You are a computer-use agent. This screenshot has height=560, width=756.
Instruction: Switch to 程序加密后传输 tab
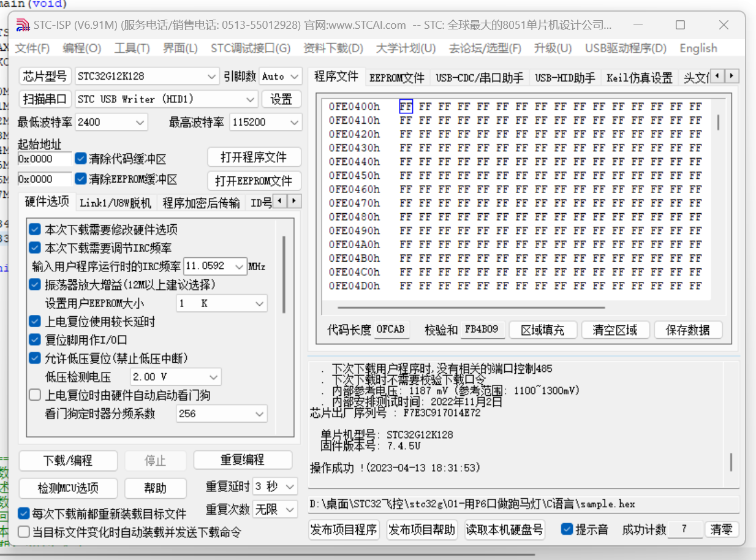point(201,203)
